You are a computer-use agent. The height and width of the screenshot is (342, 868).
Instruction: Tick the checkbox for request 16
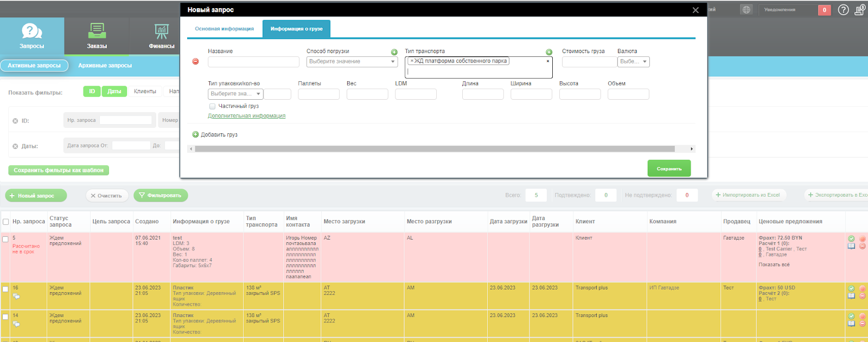click(x=5, y=289)
